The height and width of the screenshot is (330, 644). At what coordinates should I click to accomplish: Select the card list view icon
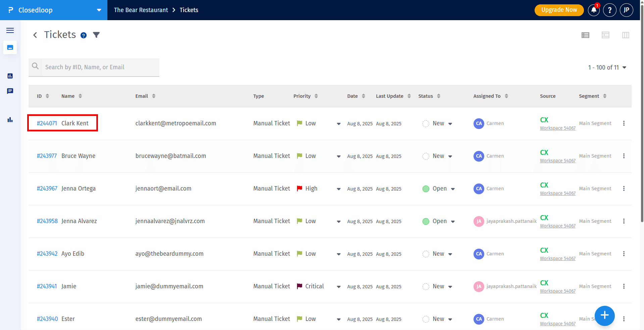(x=605, y=35)
